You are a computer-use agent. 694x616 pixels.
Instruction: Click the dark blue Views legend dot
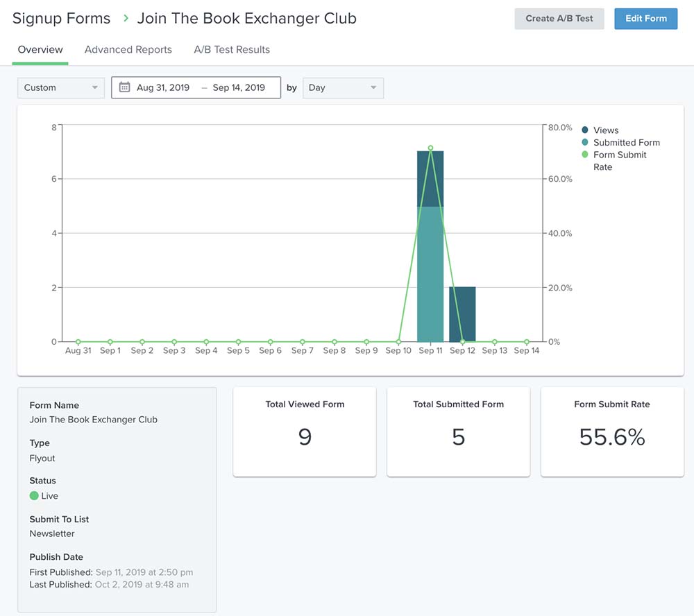point(586,130)
